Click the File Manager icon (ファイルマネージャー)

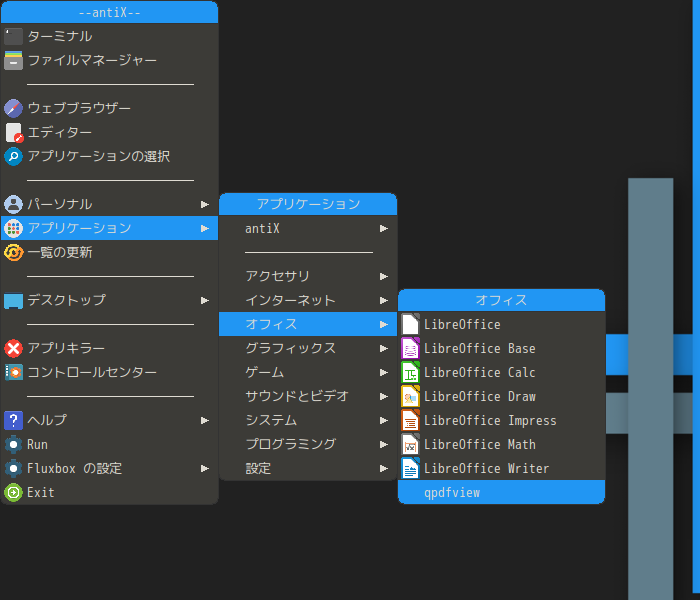tap(13, 60)
